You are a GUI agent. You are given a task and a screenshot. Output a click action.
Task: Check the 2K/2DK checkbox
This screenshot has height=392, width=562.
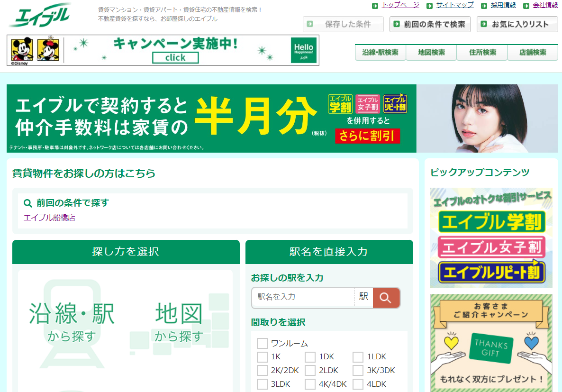click(x=262, y=371)
